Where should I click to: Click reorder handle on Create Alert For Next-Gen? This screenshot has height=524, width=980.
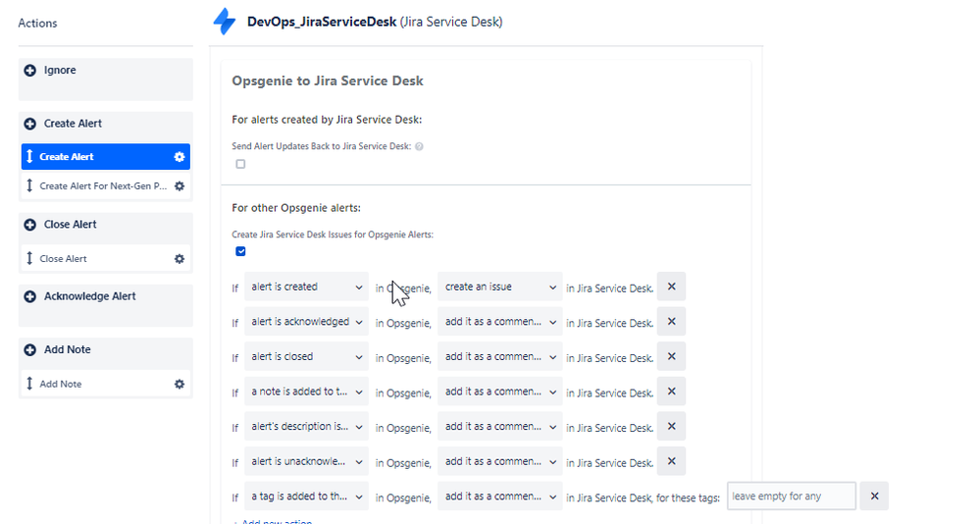29,185
